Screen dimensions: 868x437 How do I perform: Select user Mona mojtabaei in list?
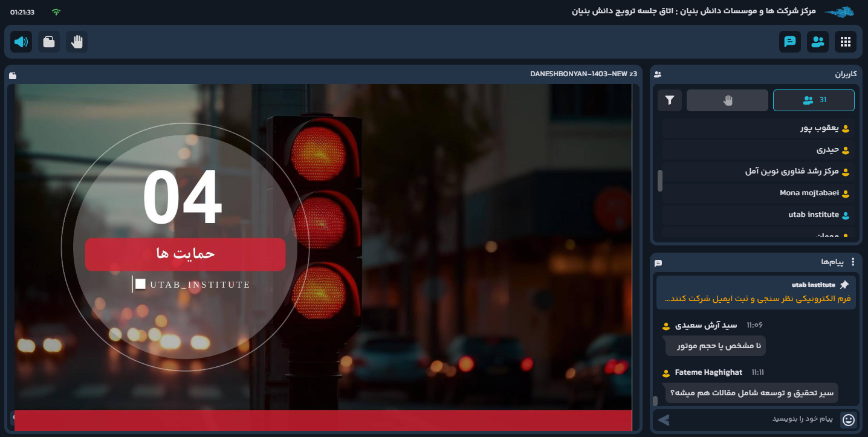point(809,193)
